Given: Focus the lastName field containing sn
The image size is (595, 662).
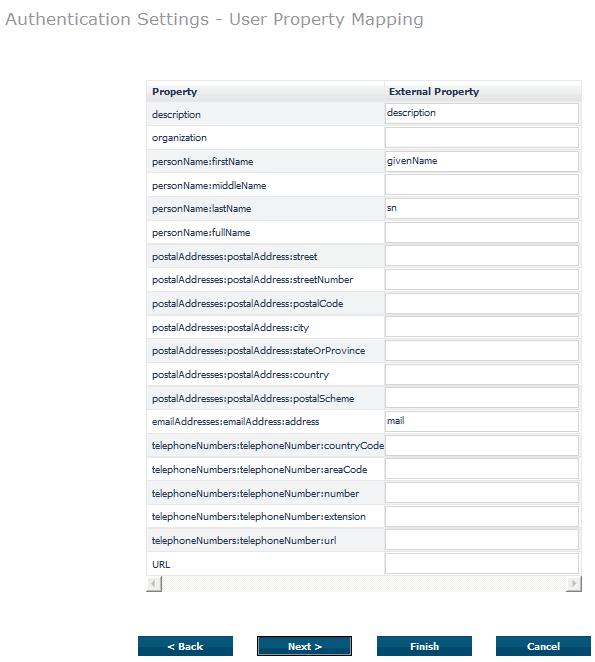Looking at the screenshot, I should 482,209.
